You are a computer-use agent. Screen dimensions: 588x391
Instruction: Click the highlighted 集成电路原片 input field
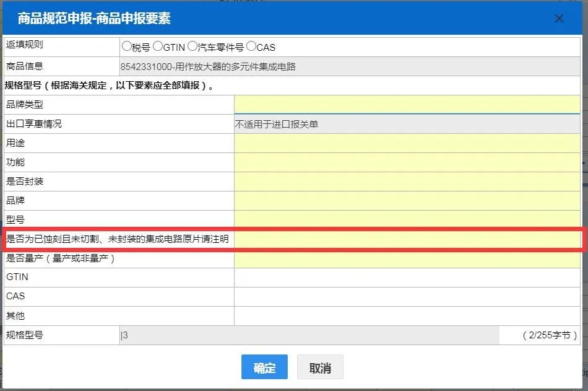pyautogui.click(x=407, y=239)
